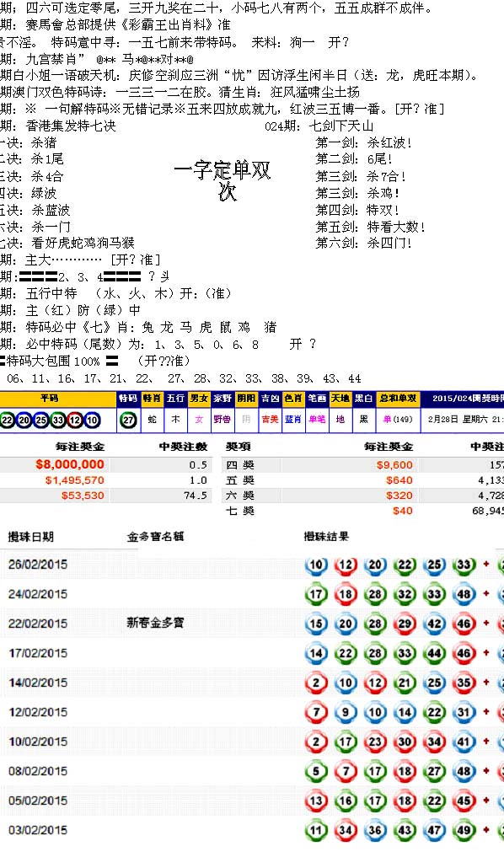
Task: Click red ball 7 in 12/02/2015 row
Action: click(x=316, y=712)
